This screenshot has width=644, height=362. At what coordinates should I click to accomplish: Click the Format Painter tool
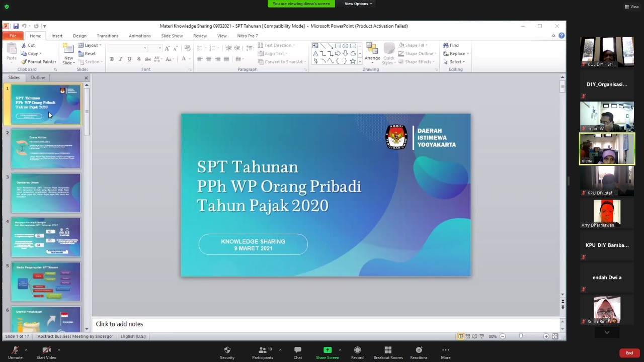tap(38, 62)
